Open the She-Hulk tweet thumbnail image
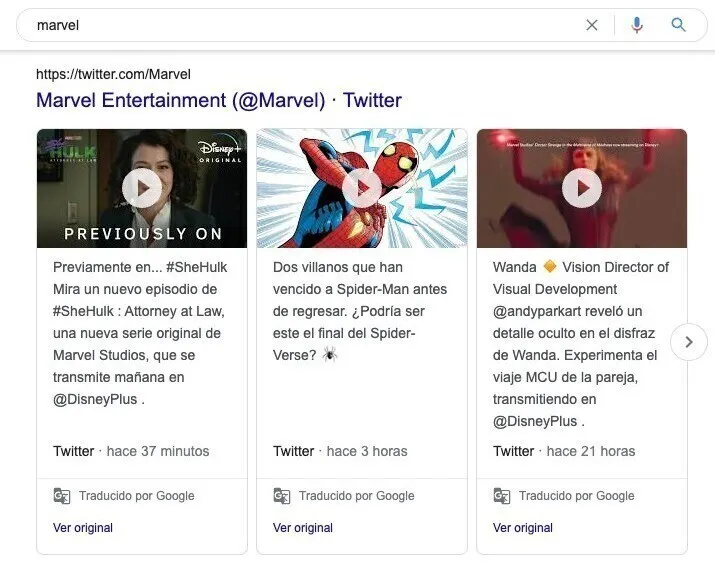 [142, 188]
